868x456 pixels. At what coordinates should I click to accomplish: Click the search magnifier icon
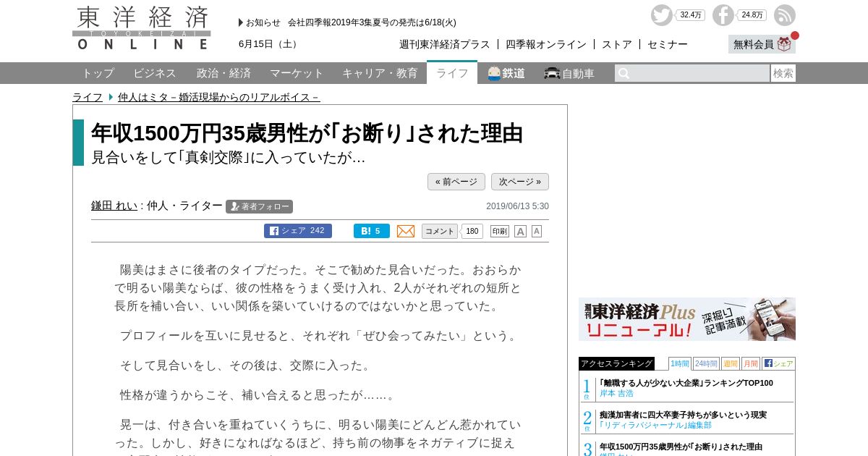click(x=624, y=73)
